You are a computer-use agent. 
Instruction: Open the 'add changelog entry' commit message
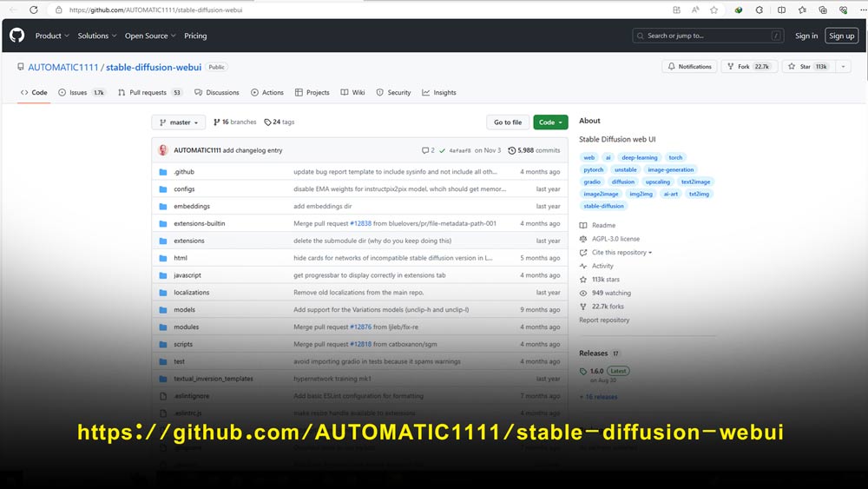pyautogui.click(x=253, y=150)
